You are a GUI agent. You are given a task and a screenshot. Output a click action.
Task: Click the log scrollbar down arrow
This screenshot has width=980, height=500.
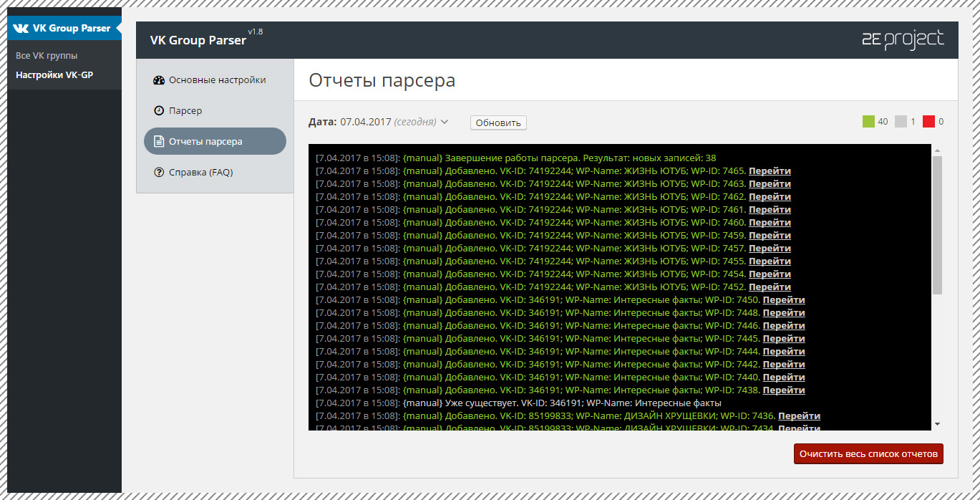pos(937,425)
